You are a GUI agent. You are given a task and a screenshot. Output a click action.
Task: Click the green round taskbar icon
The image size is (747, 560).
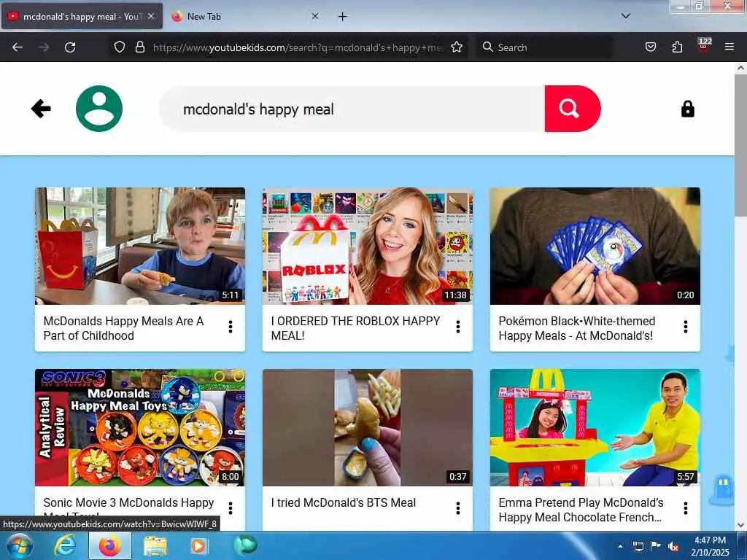point(245,545)
